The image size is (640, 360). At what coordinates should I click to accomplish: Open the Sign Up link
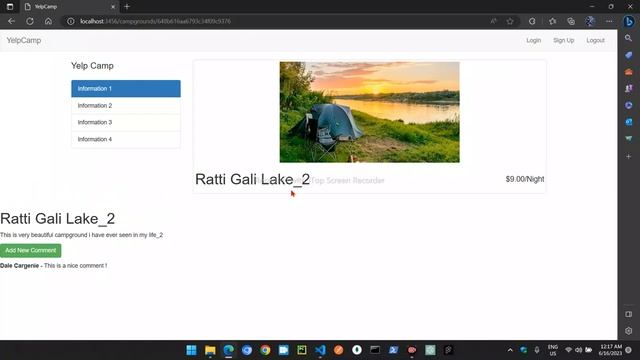(x=564, y=40)
